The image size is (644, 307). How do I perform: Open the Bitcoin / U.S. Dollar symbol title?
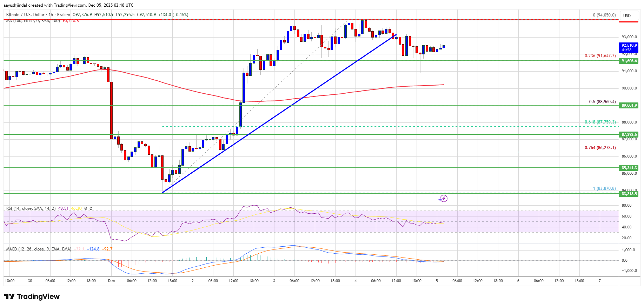(25, 15)
